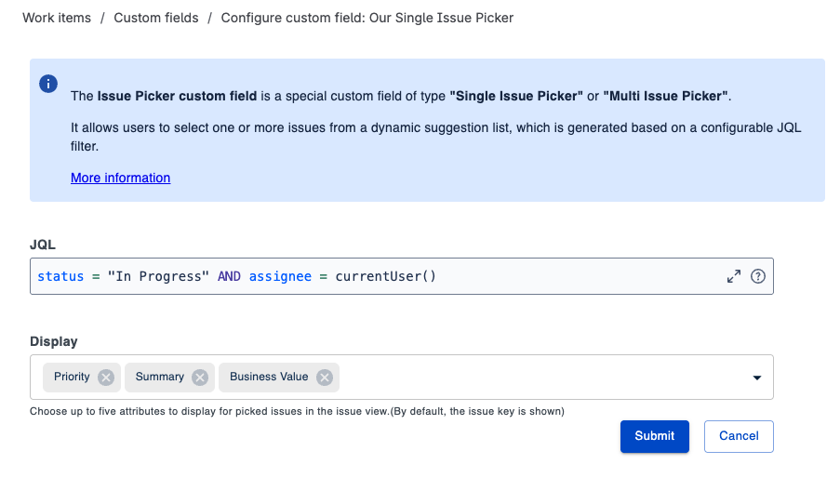
Task: Click inside the JQL query field
Action: tap(558, 276)
